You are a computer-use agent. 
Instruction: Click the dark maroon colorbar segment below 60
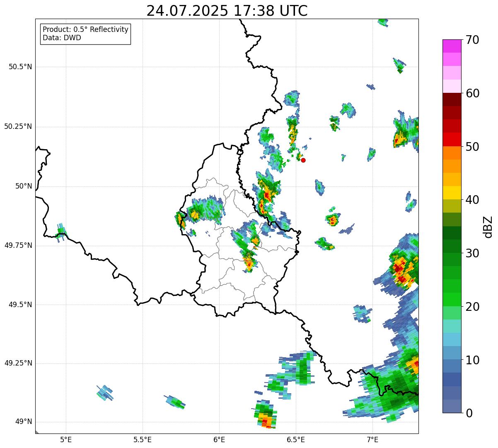click(452, 99)
